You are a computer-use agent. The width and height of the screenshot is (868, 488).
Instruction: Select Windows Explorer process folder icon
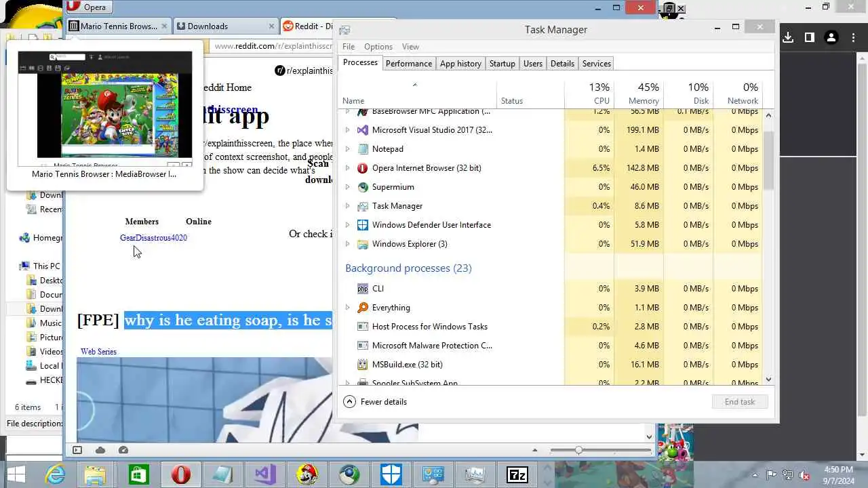point(363,244)
